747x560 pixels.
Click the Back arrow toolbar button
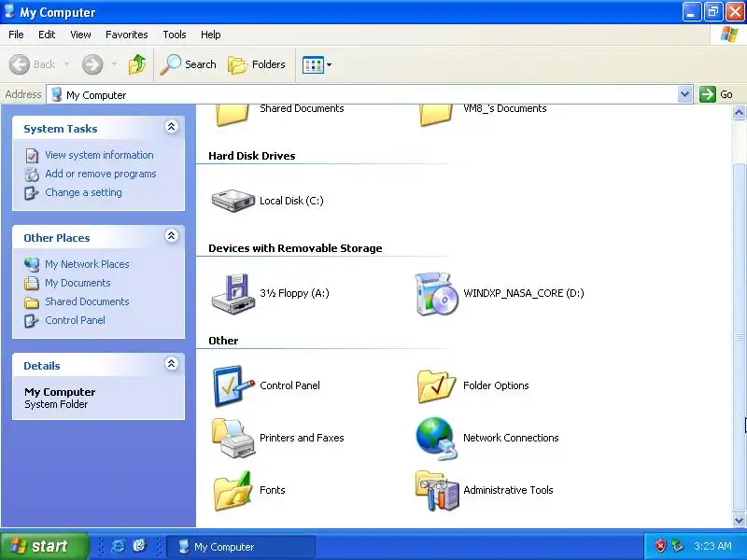pos(20,64)
